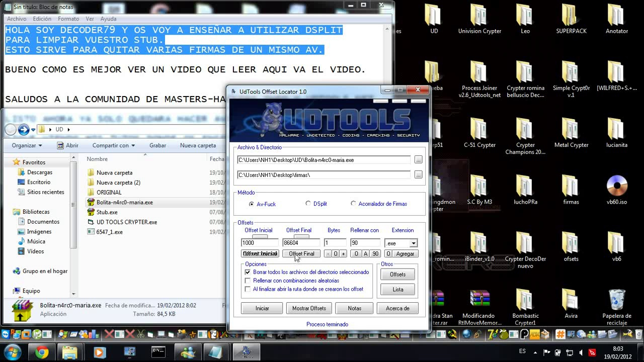The image size is (644, 362).
Task: Uncheck Borrar todos los archivos option
Action: [248, 272]
